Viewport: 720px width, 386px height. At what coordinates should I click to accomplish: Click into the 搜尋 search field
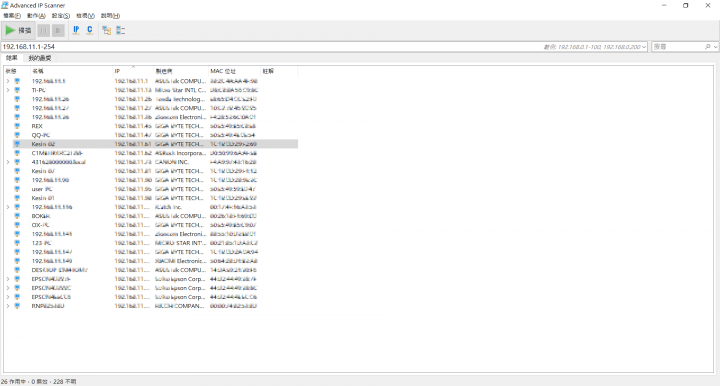pos(678,47)
